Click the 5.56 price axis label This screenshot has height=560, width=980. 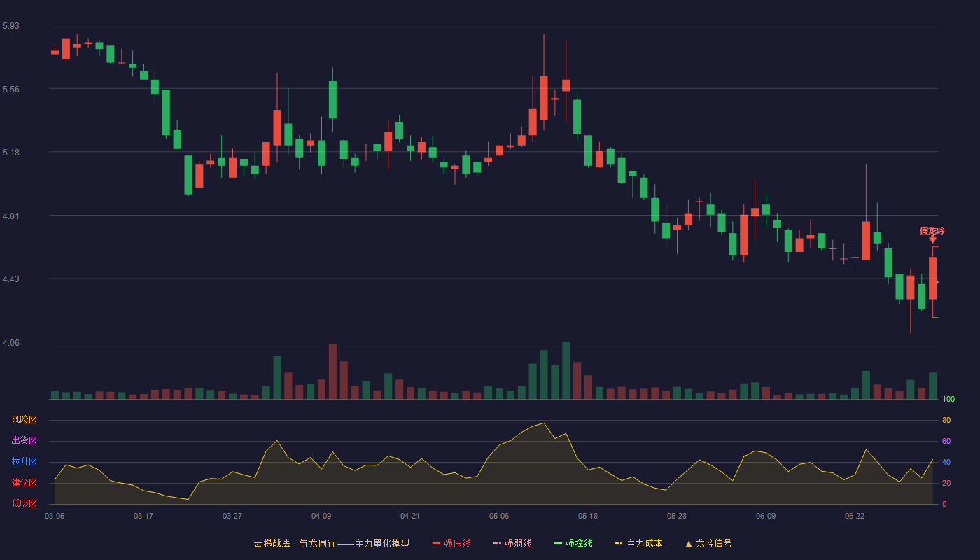(11, 90)
